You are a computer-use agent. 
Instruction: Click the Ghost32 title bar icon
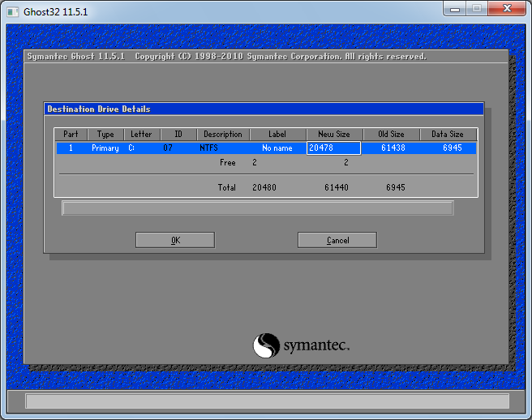click(13, 12)
